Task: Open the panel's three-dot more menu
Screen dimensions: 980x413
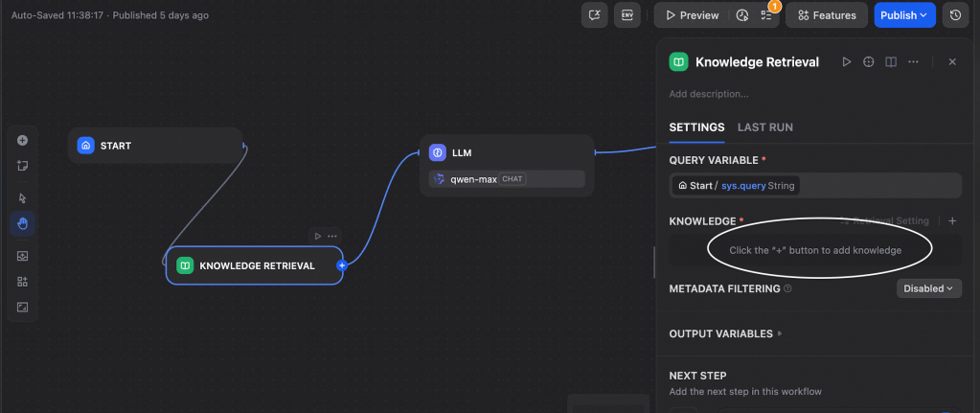Action: pyautogui.click(x=914, y=61)
